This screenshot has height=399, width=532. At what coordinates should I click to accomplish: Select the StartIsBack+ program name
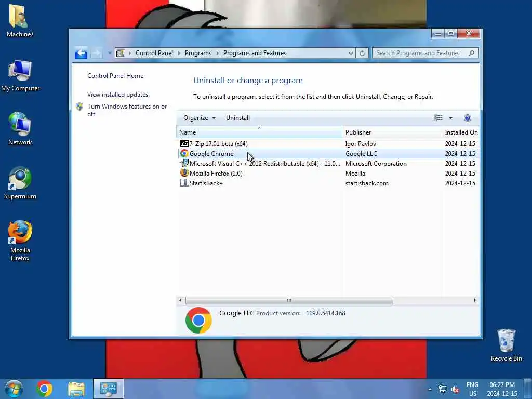click(x=206, y=183)
